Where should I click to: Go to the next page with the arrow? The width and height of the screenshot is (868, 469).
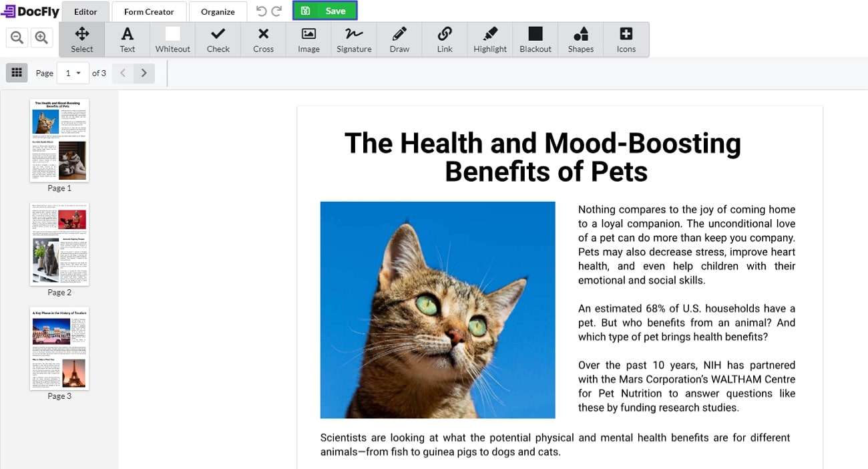[144, 73]
